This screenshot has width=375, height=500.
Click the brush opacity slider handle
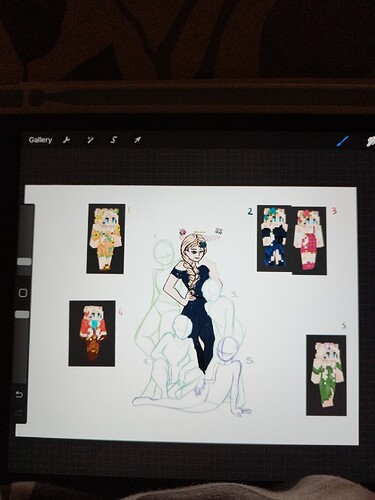(x=22, y=315)
